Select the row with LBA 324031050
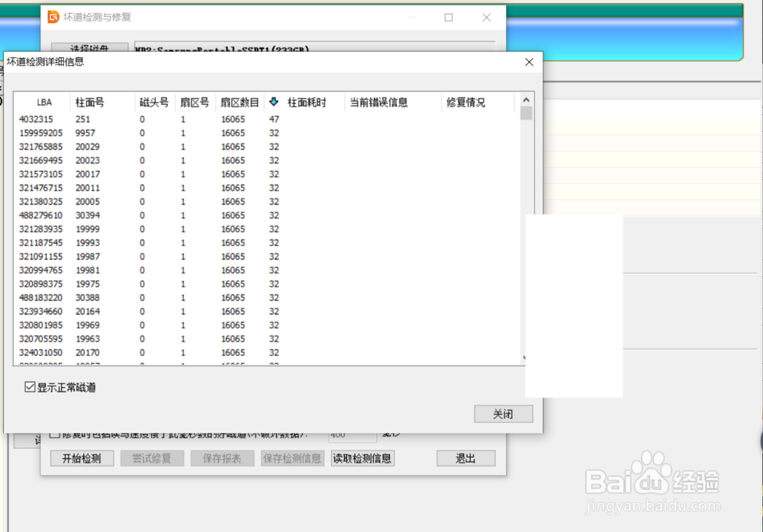This screenshot has height=532, width=763. click(268, 353)
